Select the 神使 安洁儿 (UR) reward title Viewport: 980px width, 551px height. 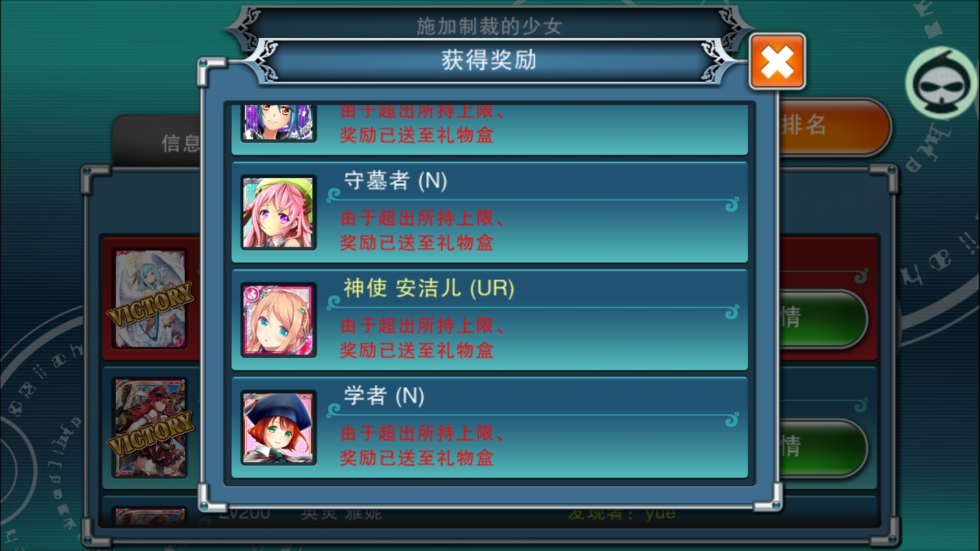(429, 288)
